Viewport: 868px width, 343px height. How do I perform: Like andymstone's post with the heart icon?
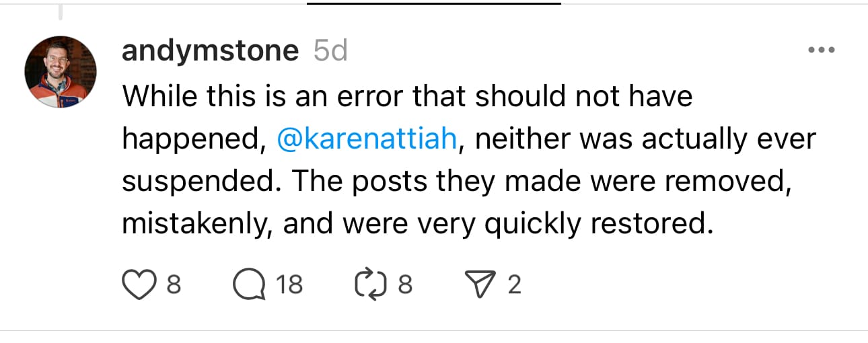click(x=137, y=285)
